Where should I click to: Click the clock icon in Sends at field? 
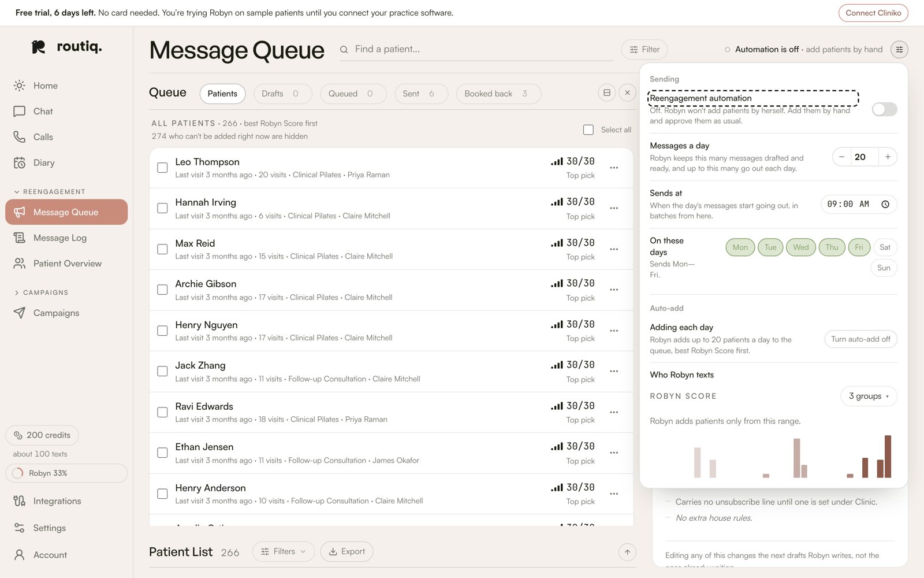[885, 204]
